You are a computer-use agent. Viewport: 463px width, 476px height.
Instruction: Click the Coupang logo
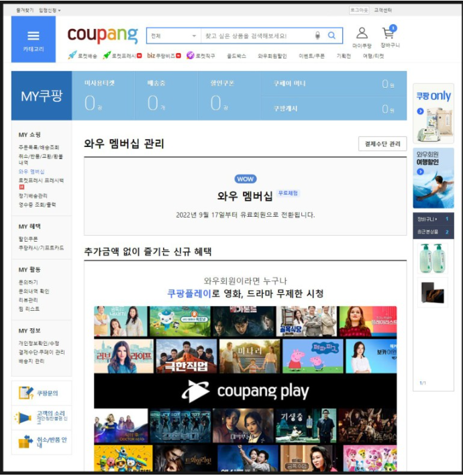103,35
